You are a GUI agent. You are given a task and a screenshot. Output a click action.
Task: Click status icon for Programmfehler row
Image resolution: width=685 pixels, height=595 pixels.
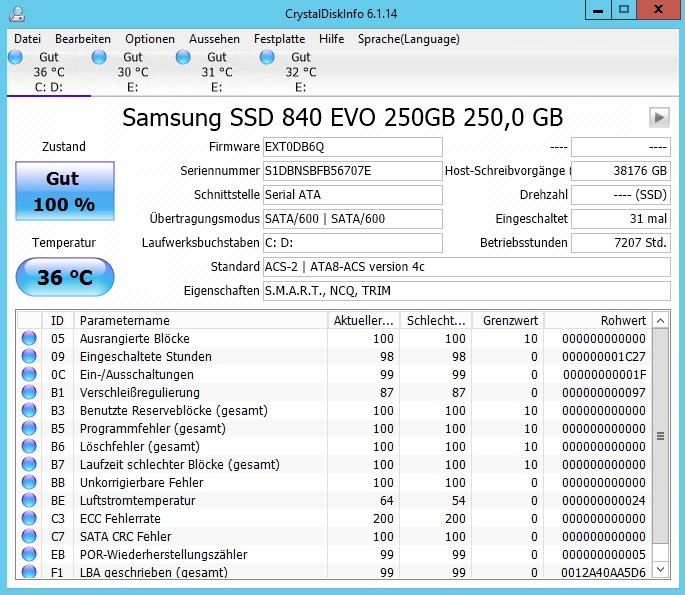click(29, 429)
